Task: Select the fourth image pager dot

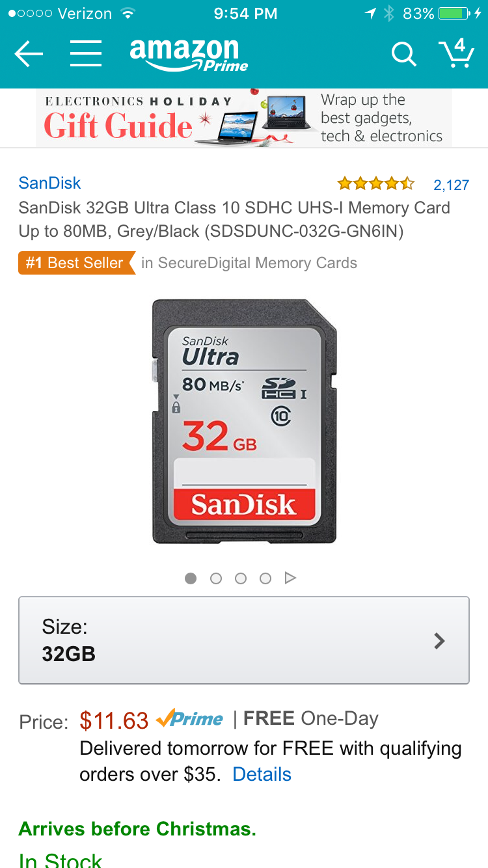Action: click(265, 578)
